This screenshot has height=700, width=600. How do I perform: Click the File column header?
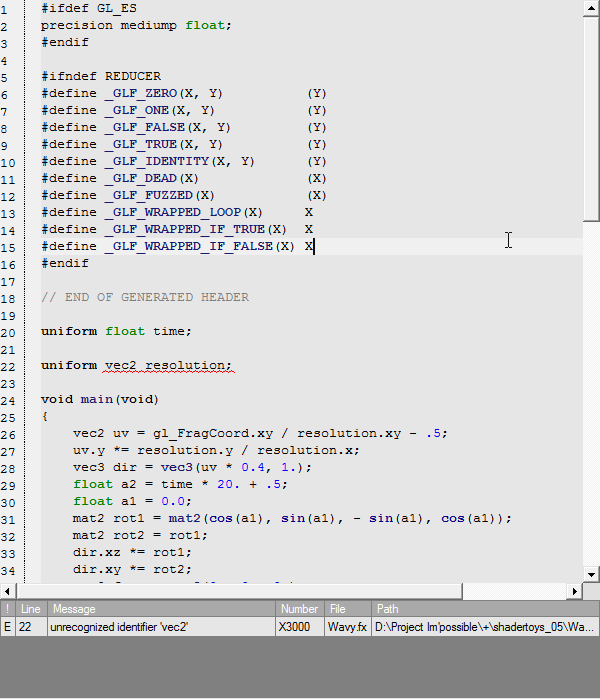click(x=347, y=608)
